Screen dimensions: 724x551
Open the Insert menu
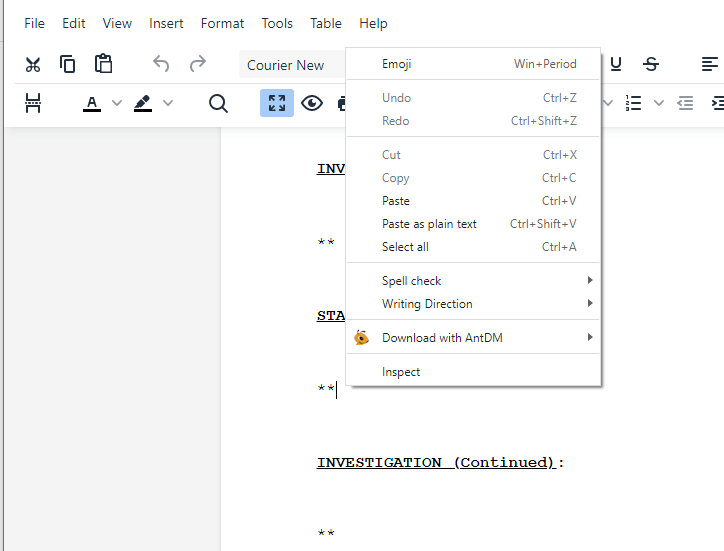[166, 23]
